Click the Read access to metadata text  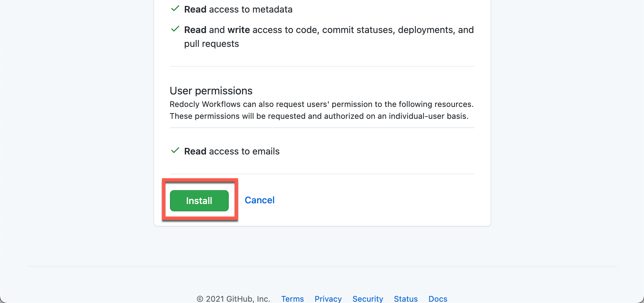pos(238,9)
